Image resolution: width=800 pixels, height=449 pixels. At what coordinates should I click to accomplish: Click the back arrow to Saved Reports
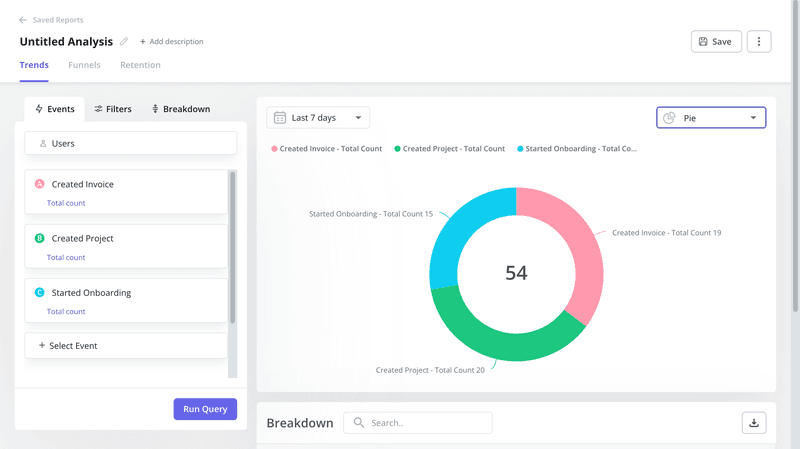23,20
